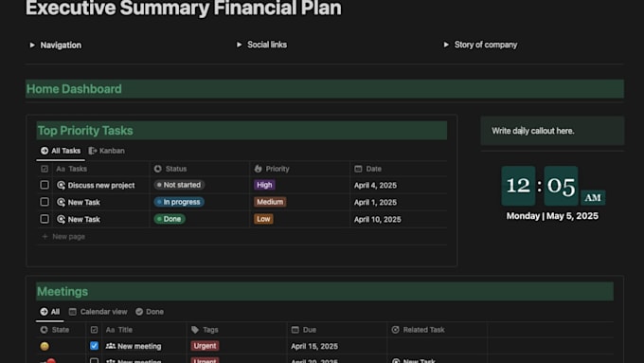644x363 pixels.
Task: Click the Write daily callout here text
Action: click(532, 131)
